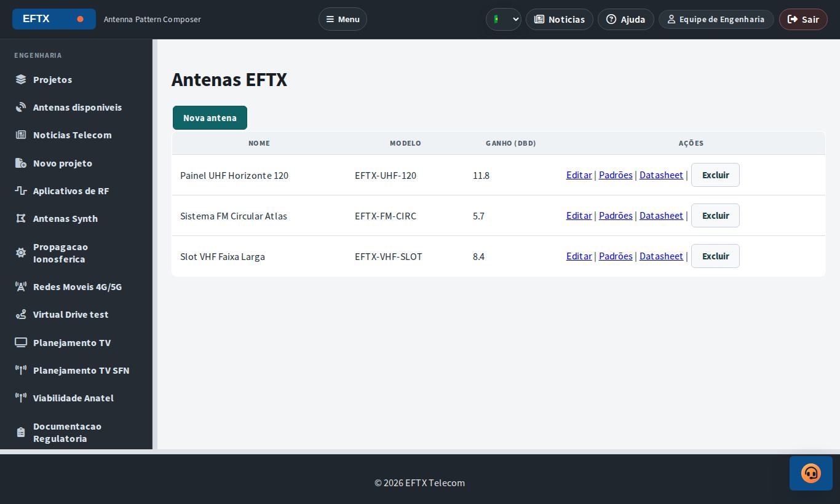
Task: Click the user icon beside Equipe de Engenharia
Action: [x=672, y=19]
